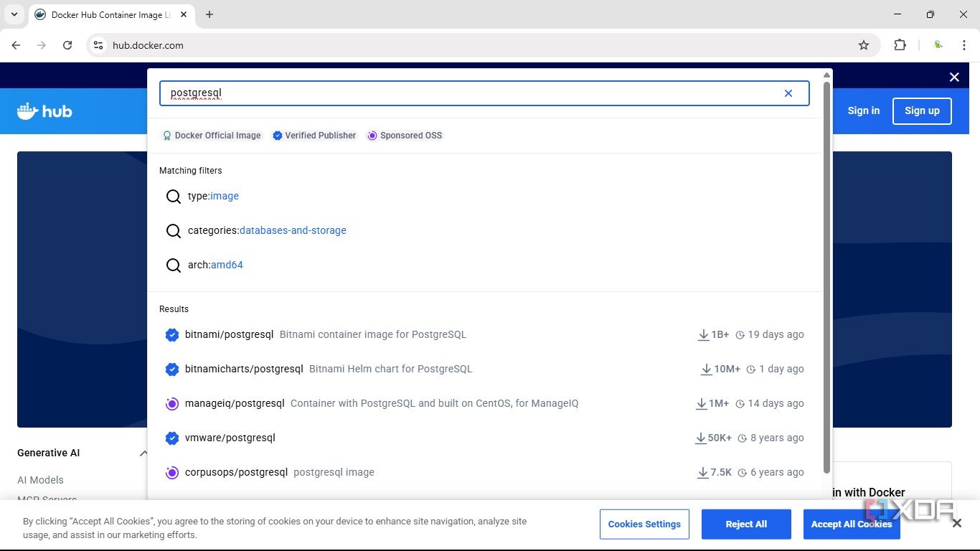Open a new browser tab
This screenshot has height=551, width=980.
[209, 14]
